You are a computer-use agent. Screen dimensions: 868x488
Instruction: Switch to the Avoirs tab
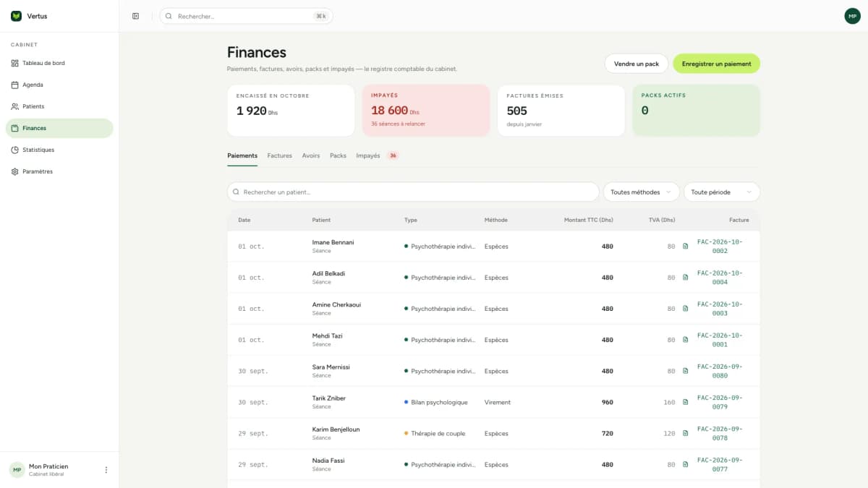(x=311, y=155)
